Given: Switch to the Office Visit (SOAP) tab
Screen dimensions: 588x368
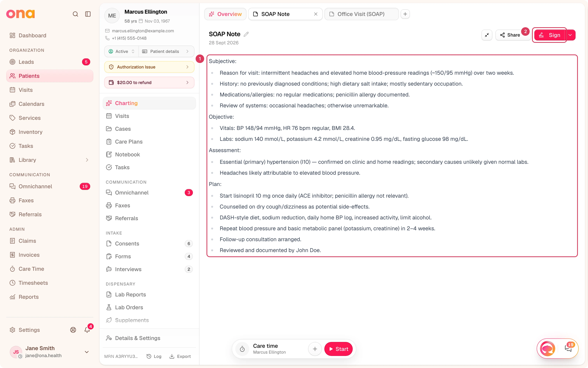Looking at the screenshot, I should 361,14.
